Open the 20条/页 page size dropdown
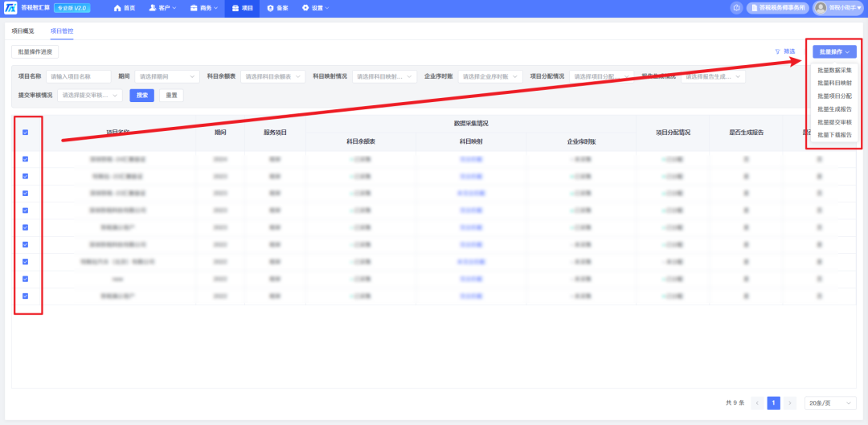The width and height of the screenshot is (868, 425). point(830,403)
